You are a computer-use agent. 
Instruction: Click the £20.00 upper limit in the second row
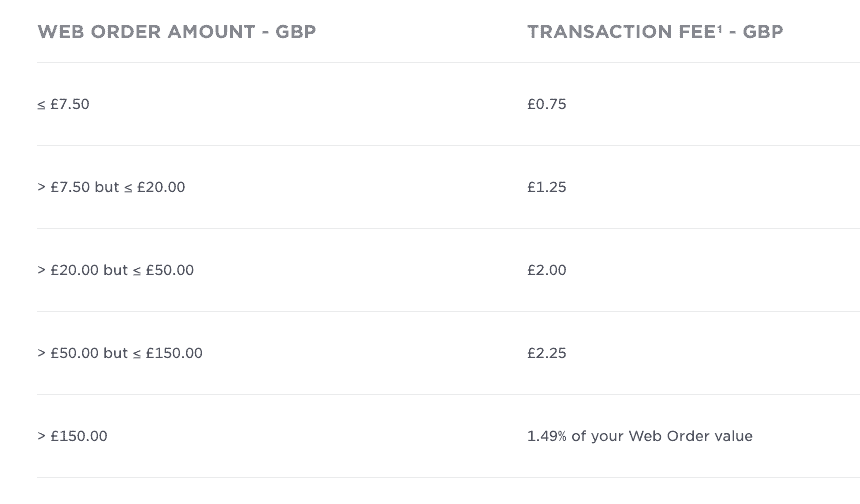161,187
